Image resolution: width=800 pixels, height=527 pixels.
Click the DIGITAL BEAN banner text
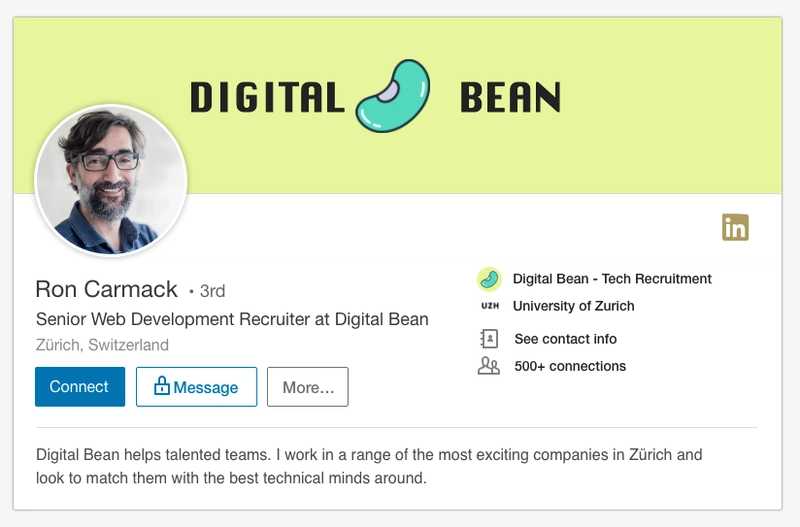[x=376, y=97]
